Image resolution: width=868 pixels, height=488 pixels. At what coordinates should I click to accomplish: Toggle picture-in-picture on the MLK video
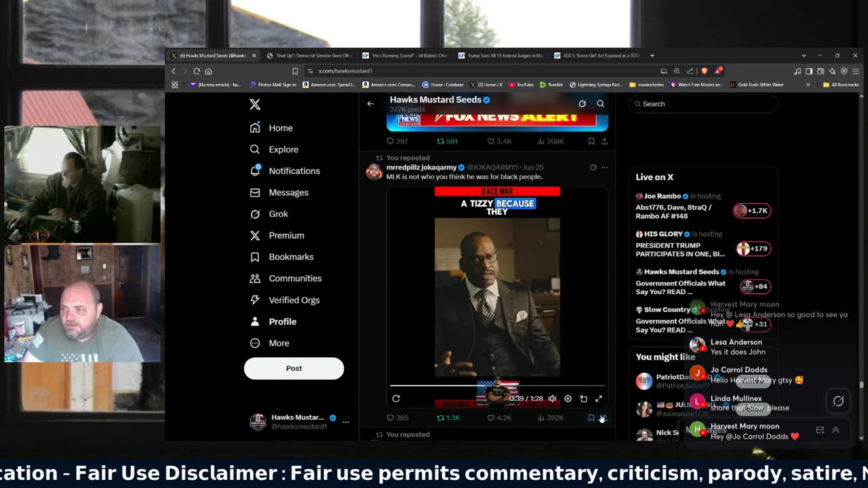583,399
